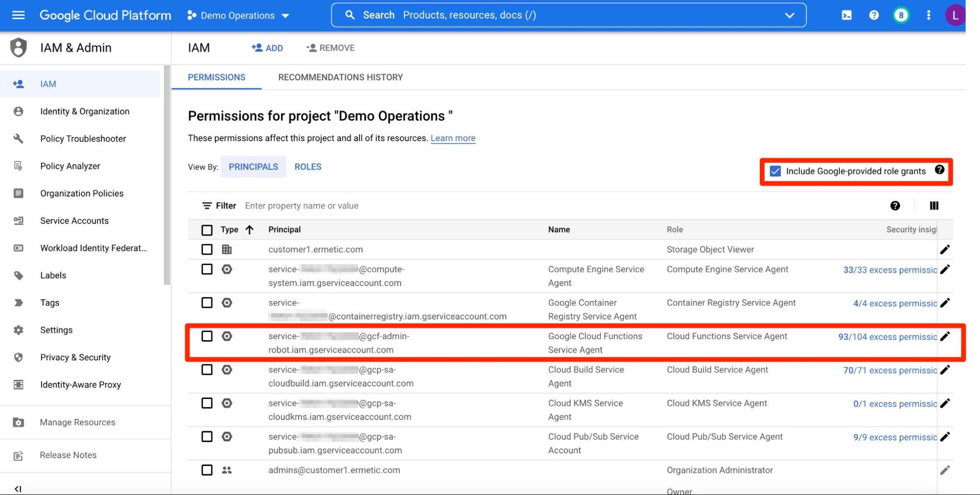The width and height of the screenshot is (980, 495).
Task: Open 33/33 excess permissions link
Action: click(890, 270)
